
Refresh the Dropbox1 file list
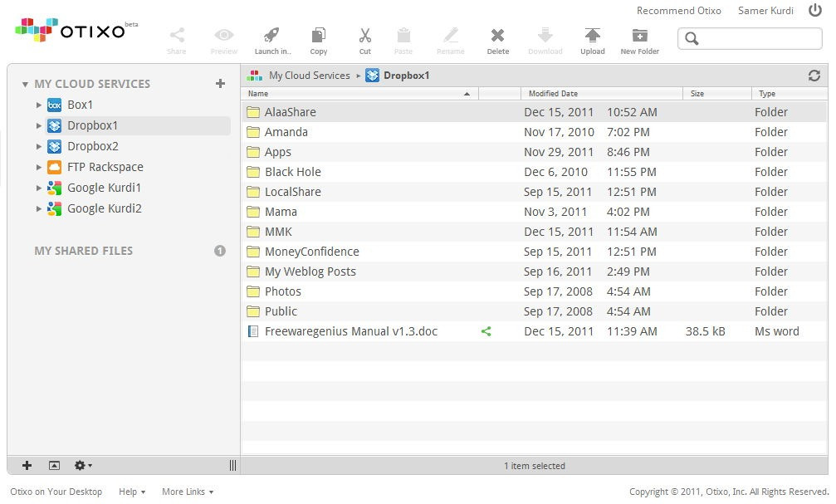pyautogui.click(x=814, y=76)
